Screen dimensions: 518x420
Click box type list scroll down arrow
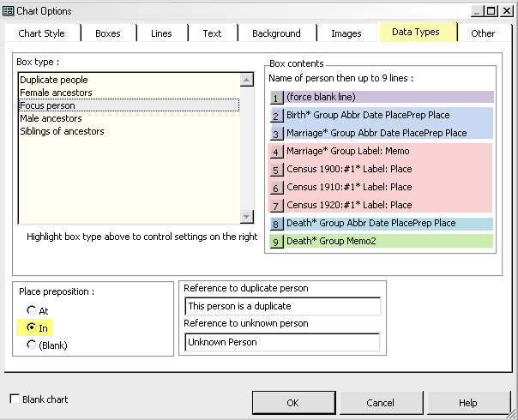click(x=246, y=217)
